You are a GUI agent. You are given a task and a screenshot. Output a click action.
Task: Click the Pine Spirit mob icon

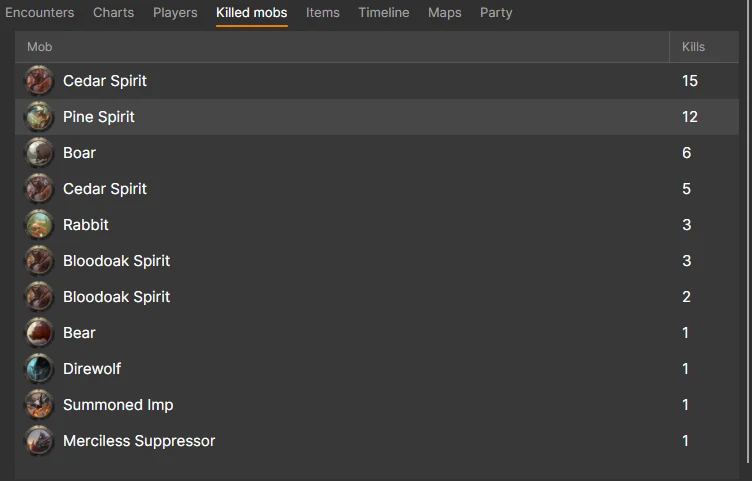point(39,117)
